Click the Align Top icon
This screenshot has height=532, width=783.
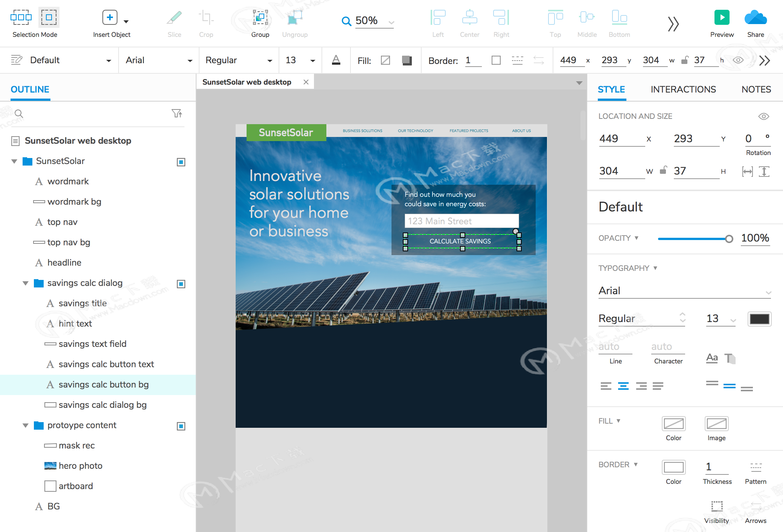(x=555, y=18)
